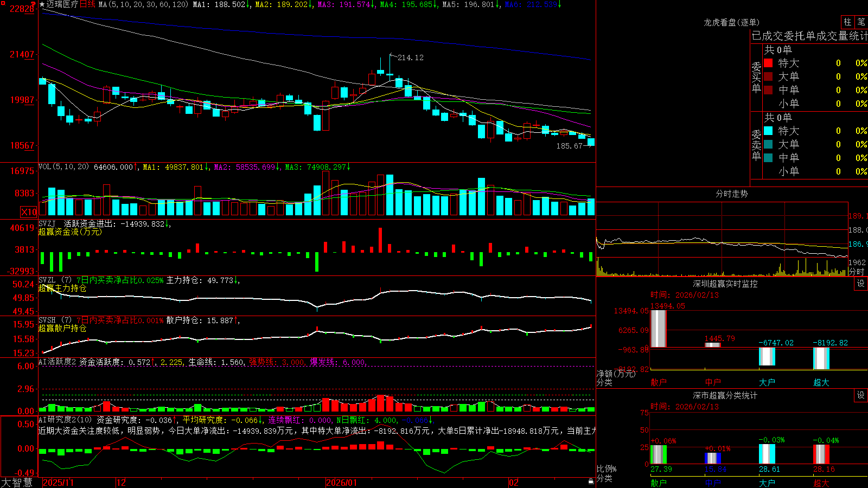
Task: Click the 委卖单 section label
Action: 756,145
